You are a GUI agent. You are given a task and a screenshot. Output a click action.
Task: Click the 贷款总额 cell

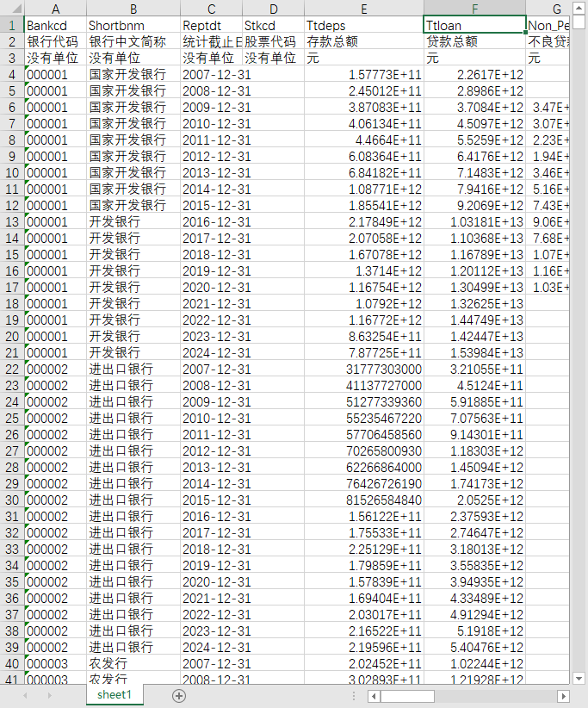coord(474,41)
